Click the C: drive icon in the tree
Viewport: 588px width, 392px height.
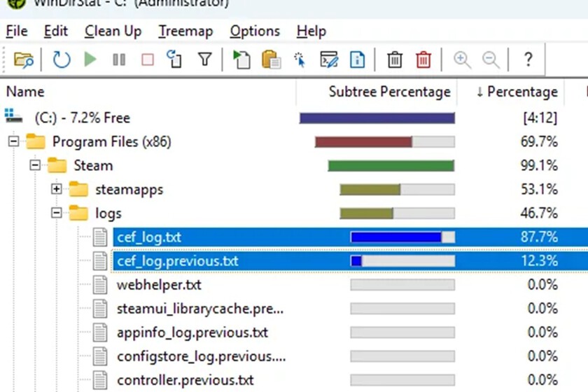[x=13, y=116]
